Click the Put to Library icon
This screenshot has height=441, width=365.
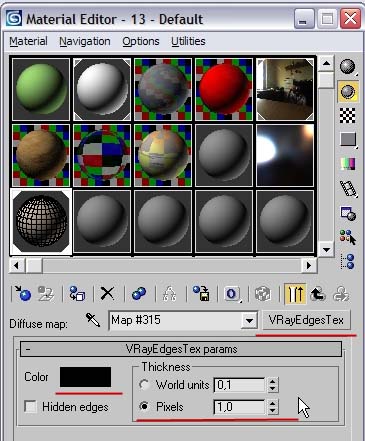(x=201, y=293)
